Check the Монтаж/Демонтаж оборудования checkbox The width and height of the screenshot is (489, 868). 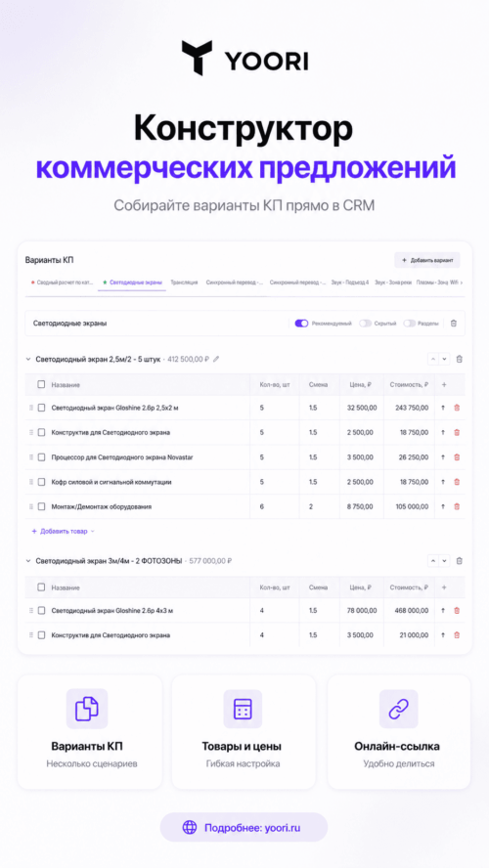(41, 506)
